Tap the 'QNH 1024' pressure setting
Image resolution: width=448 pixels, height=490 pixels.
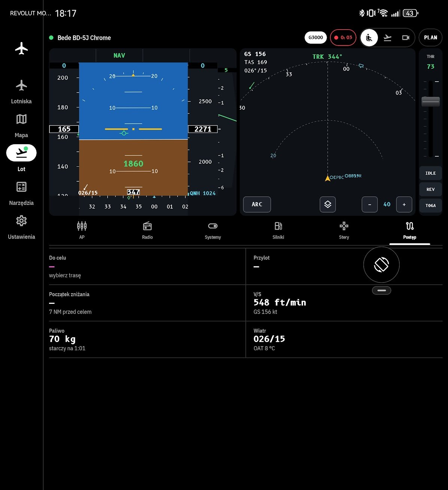pyautogui.click(x=203, y=193)
